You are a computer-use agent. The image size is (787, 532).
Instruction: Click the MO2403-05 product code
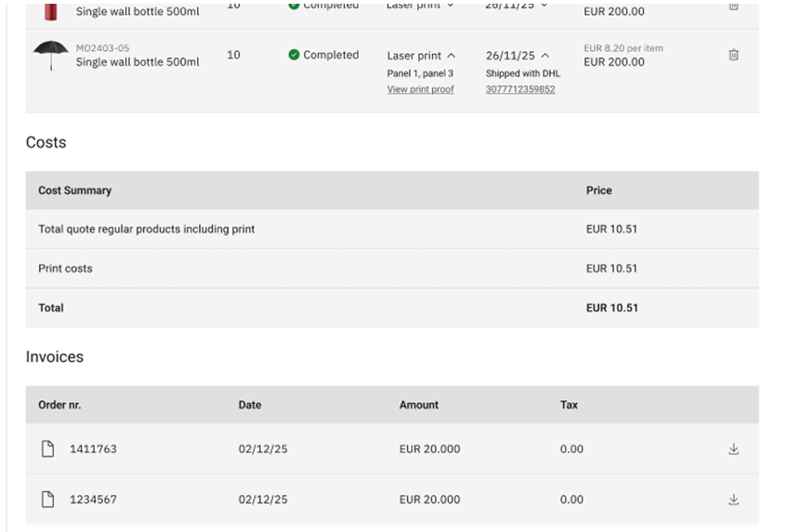pyautogui.click(x=102, y=48)
